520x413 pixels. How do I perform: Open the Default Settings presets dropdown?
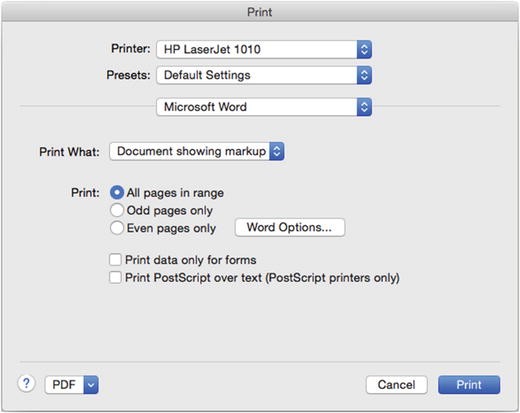point(264,75)
